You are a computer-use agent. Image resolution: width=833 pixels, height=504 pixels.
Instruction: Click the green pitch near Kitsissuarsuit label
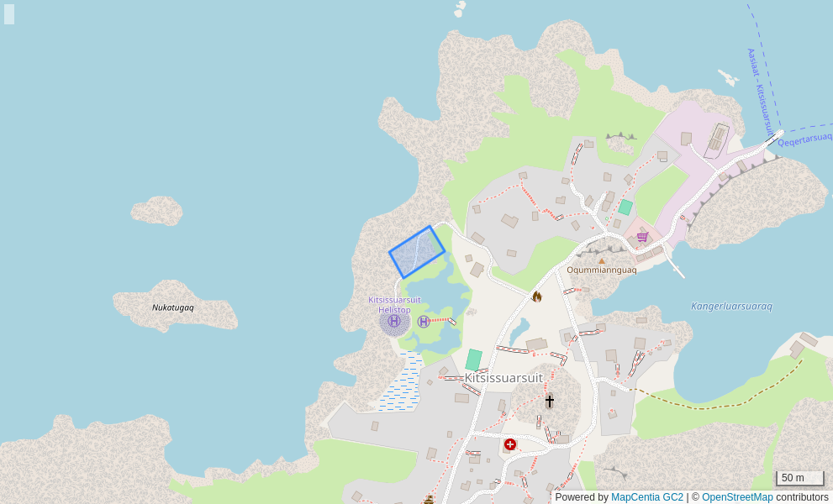click(473, 360)
